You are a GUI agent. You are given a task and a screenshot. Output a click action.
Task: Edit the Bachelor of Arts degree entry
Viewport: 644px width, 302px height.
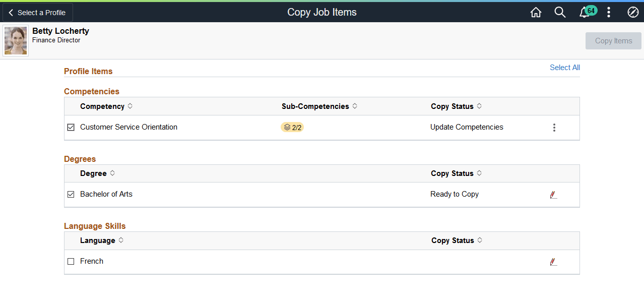[x=553, y=194]
